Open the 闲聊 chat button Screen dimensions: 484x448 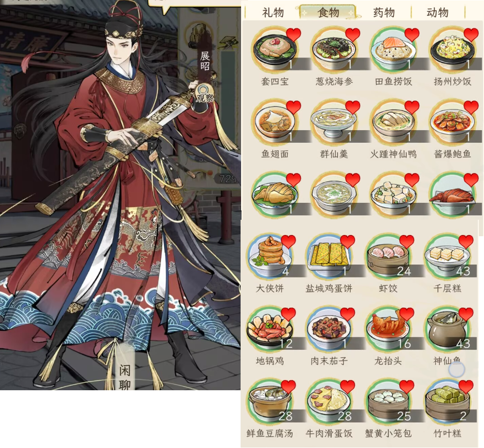(x=125, y=376)
